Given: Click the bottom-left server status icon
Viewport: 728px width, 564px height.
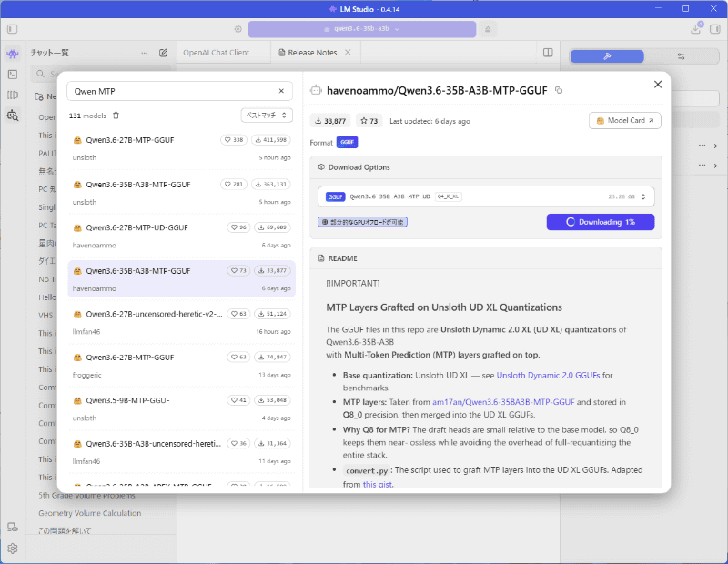Looking at the screenshot, I should tap(13, 528).
